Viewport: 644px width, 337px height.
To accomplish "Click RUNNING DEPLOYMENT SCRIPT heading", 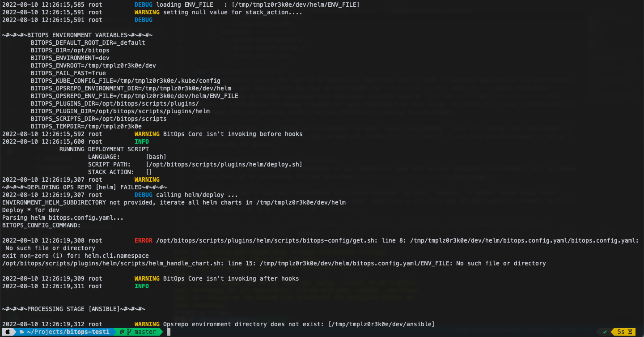I will pyautogui.click(x=104, y=149).
